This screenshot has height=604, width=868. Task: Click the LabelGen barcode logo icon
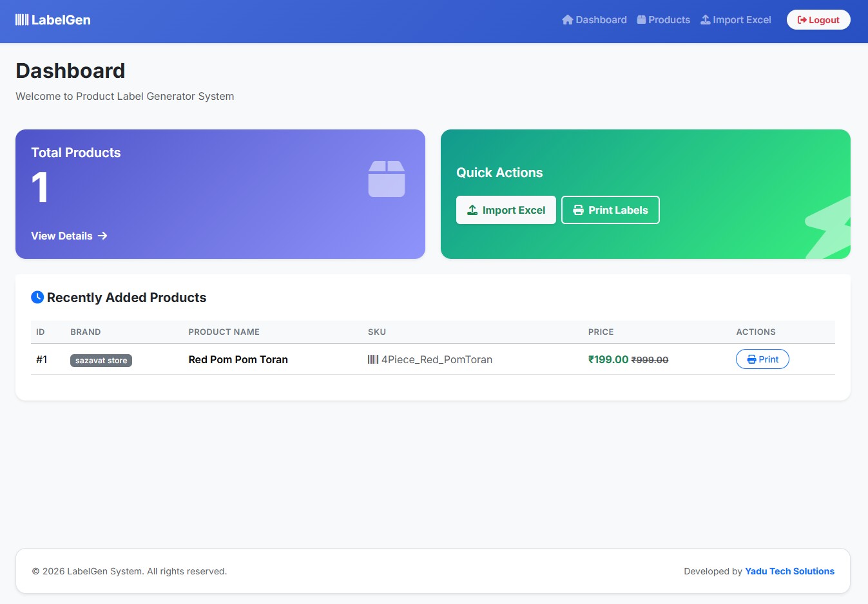point(22,19)
